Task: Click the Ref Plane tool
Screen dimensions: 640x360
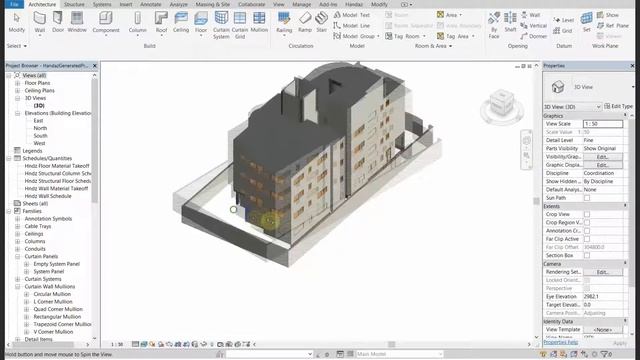Action: point(613,25)
